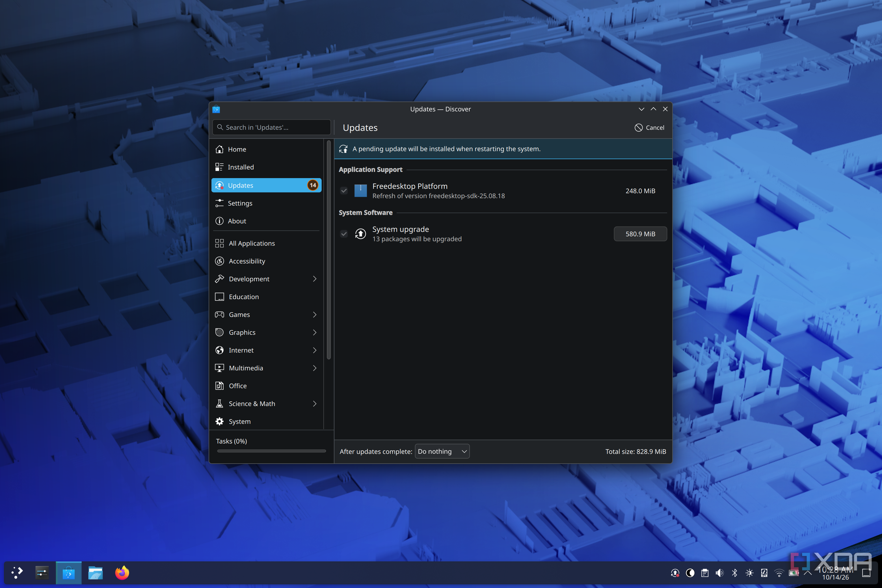Click the 580.9 MiB size button
This screenshot has width=882, height=588.
[x=640, y=234]
